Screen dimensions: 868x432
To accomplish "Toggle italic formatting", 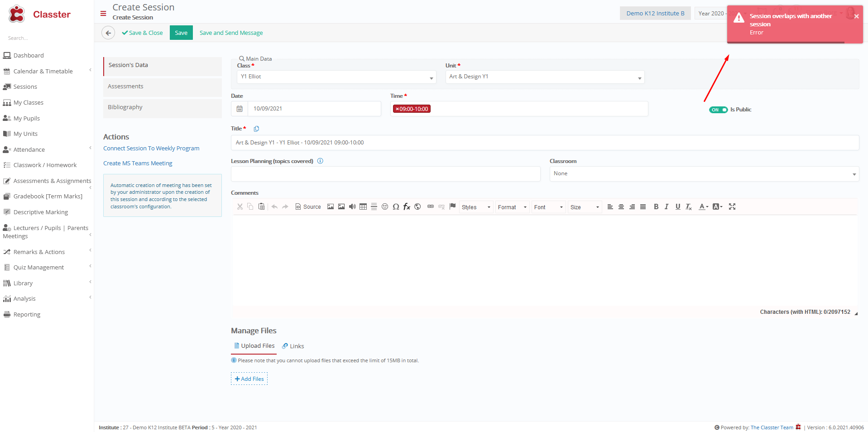I will point(667,206).
